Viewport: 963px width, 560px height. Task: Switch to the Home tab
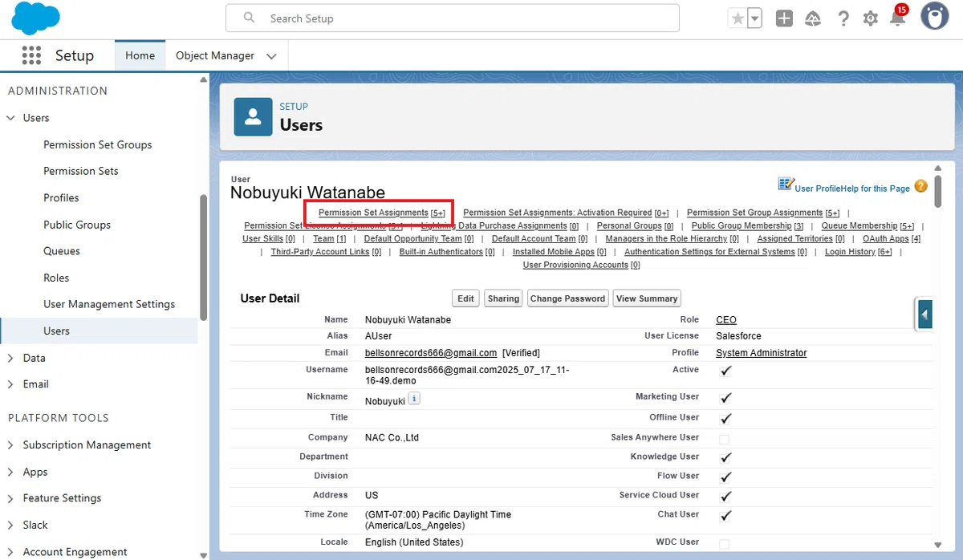tap(140, 55)
